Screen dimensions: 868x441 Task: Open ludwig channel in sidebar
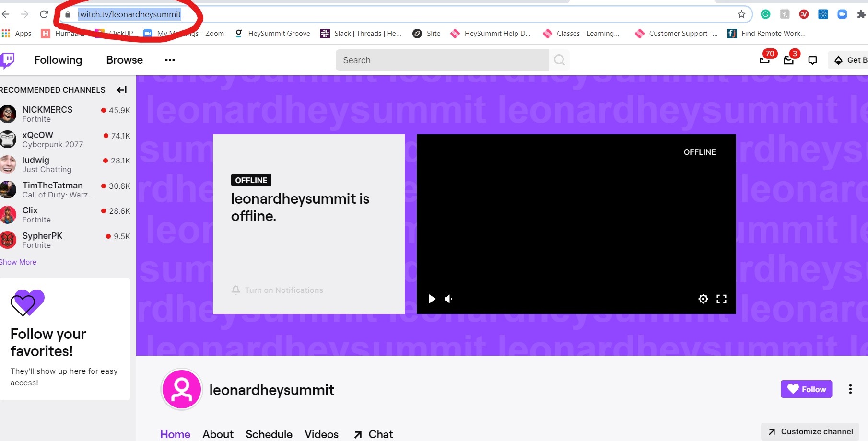65,164
